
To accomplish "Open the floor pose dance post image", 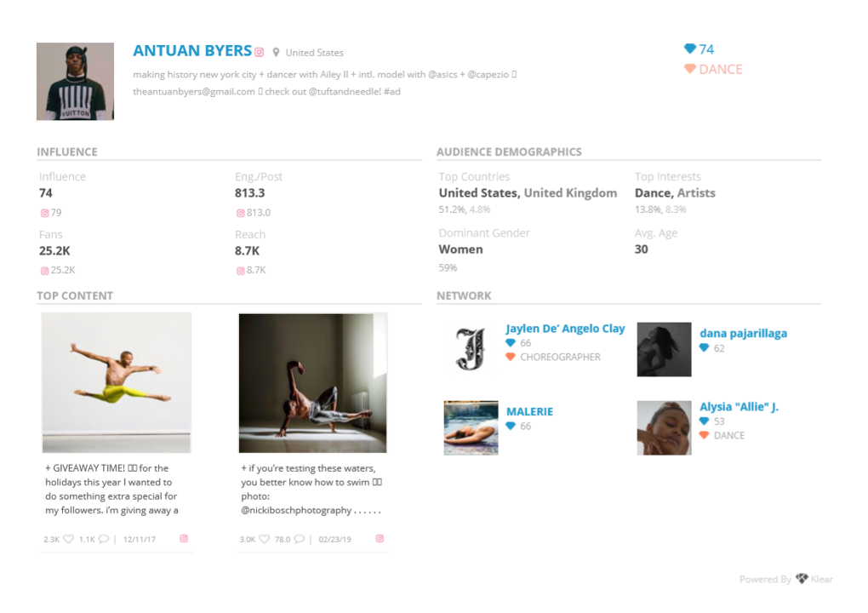I will coord(312,382).
